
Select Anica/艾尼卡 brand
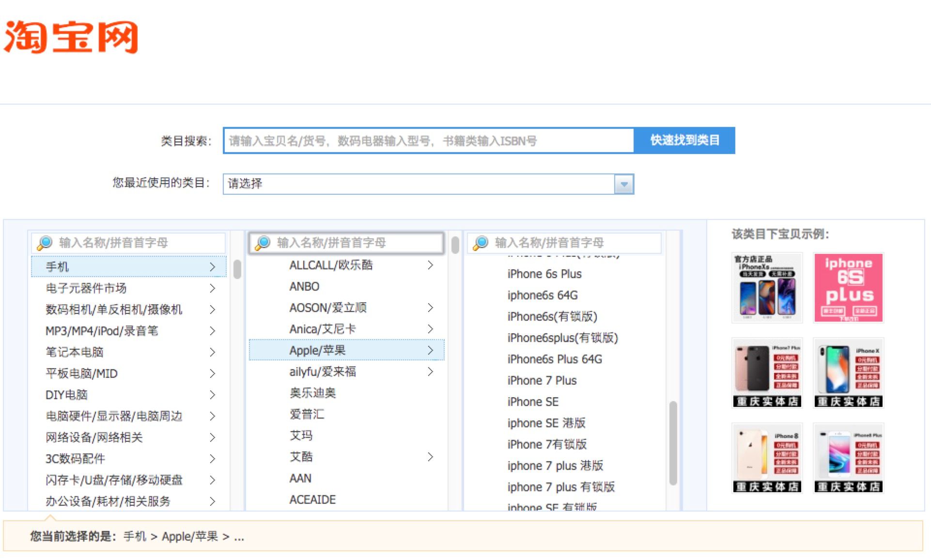tap(347, 329)
